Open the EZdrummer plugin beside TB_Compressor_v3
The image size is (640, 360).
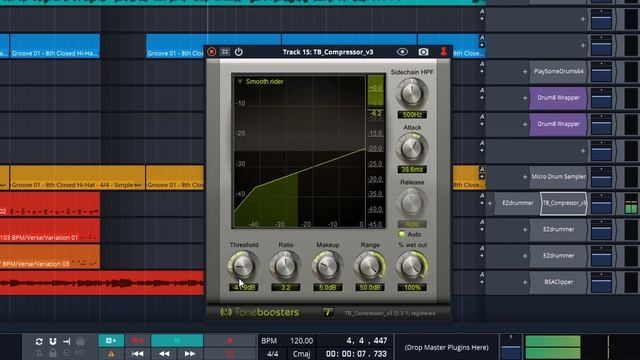click(x=518, y=203)
